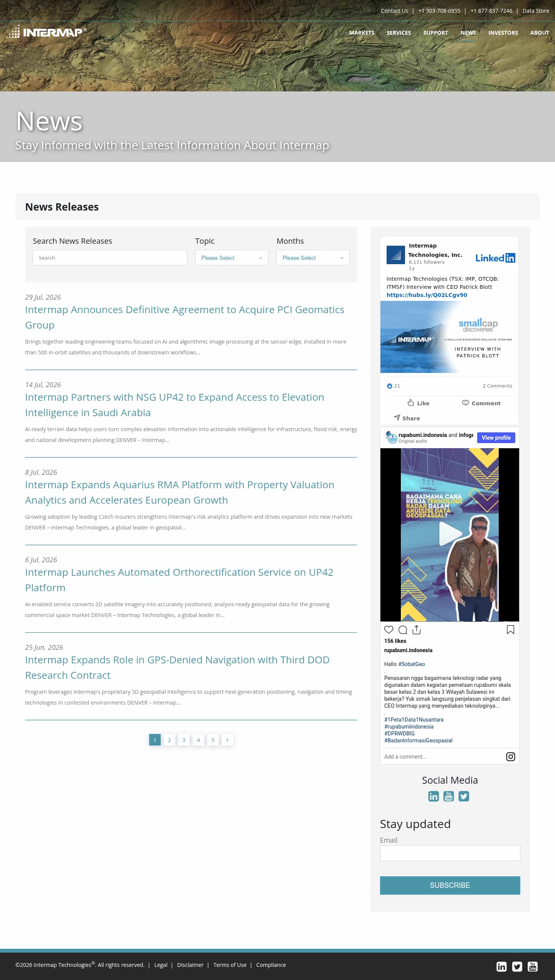Play the rupabumi.indonesia video
Screen dimensions: 555x980
450,534
